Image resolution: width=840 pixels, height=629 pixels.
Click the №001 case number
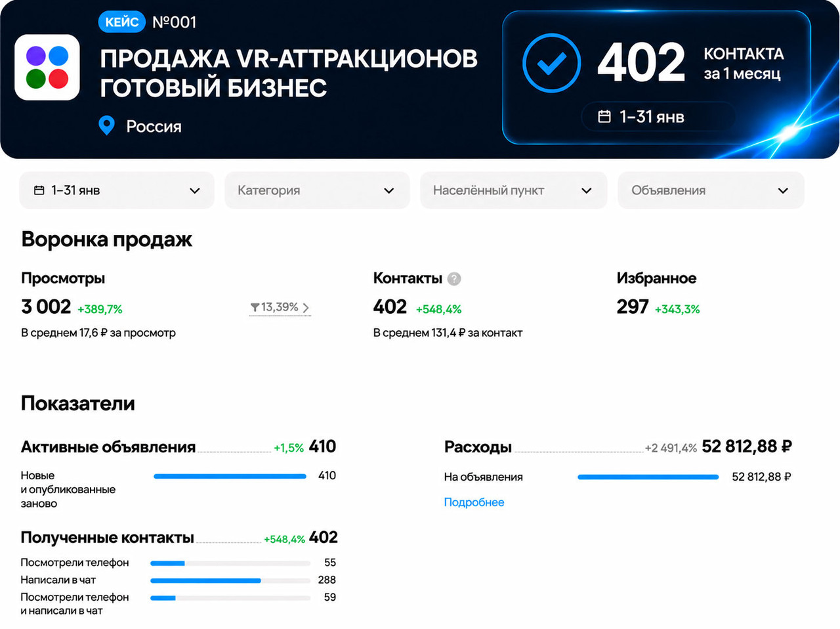175,22
